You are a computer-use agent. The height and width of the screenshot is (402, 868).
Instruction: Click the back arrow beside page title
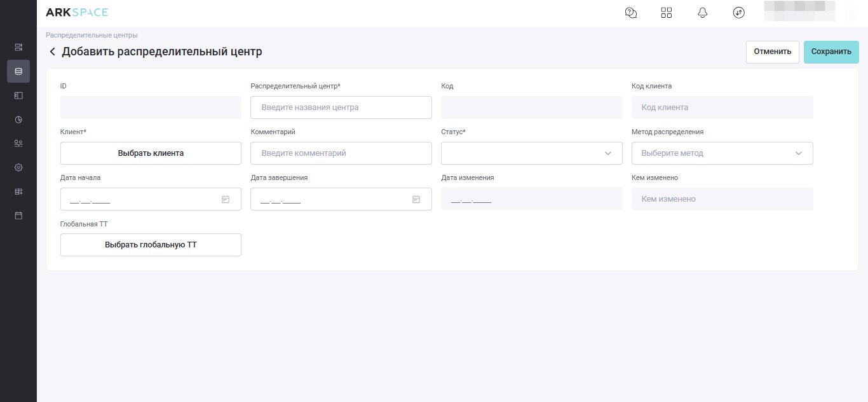coord(52,52)
